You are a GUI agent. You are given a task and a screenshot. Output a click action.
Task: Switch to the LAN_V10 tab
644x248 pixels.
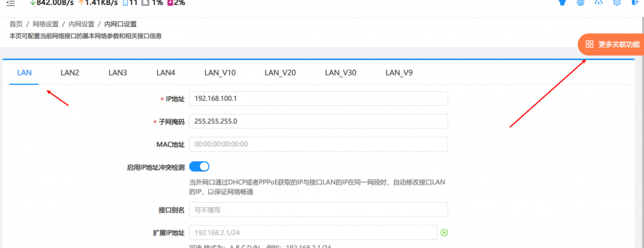pyautogui.click(x=220, y=72)
